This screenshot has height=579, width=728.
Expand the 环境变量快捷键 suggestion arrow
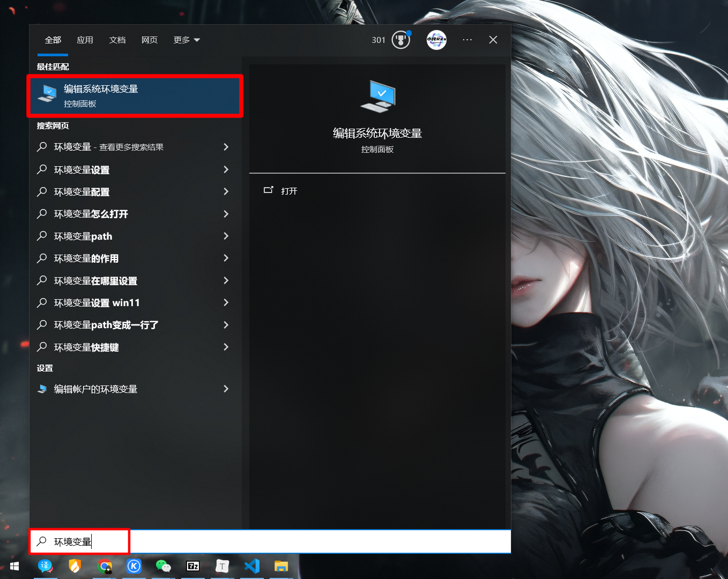click(226, 347)
